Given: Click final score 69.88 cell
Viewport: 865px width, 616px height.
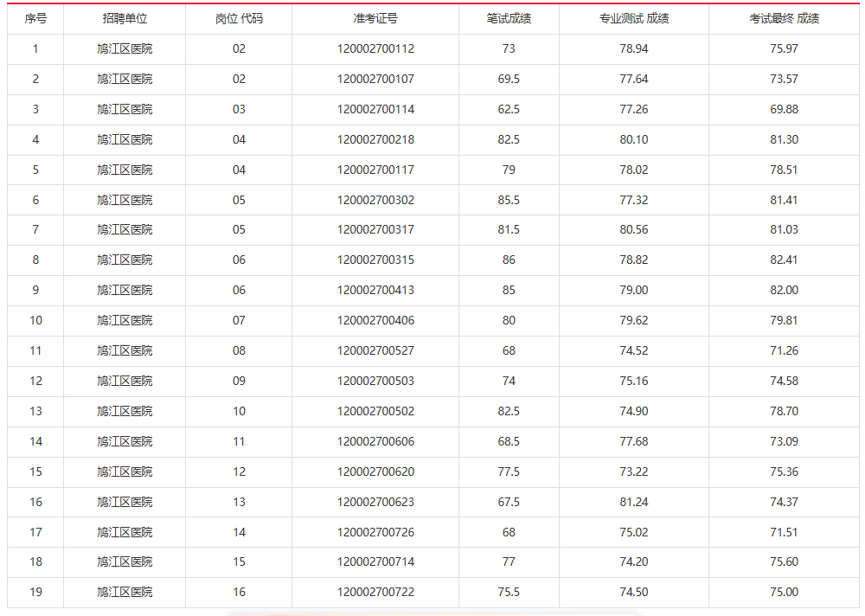Looking at the screenshot, I should (784, 110).
